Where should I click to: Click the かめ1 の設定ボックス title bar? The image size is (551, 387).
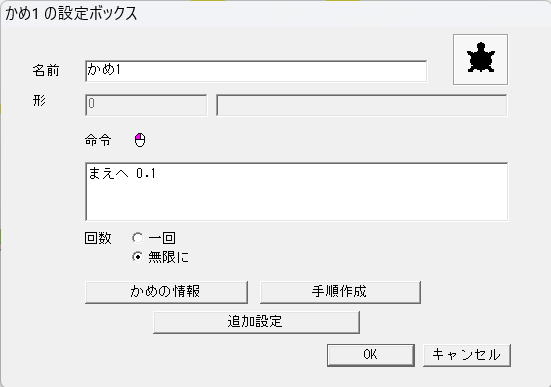276,13
